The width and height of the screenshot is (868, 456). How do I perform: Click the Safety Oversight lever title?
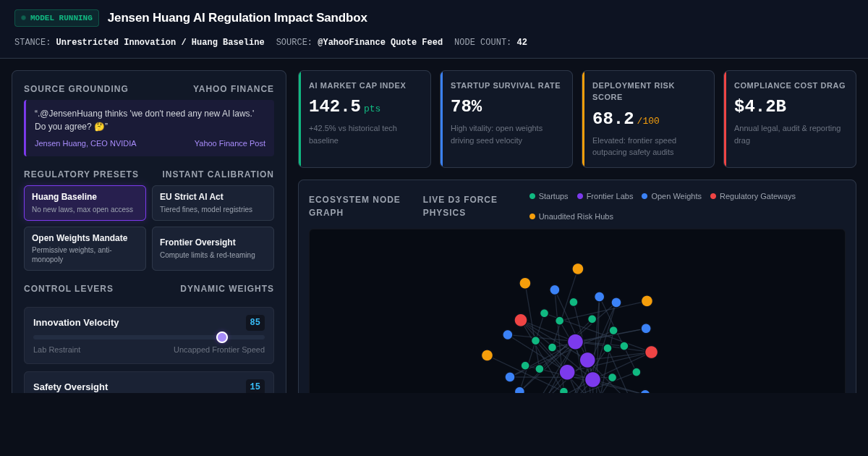coord(71,387)
